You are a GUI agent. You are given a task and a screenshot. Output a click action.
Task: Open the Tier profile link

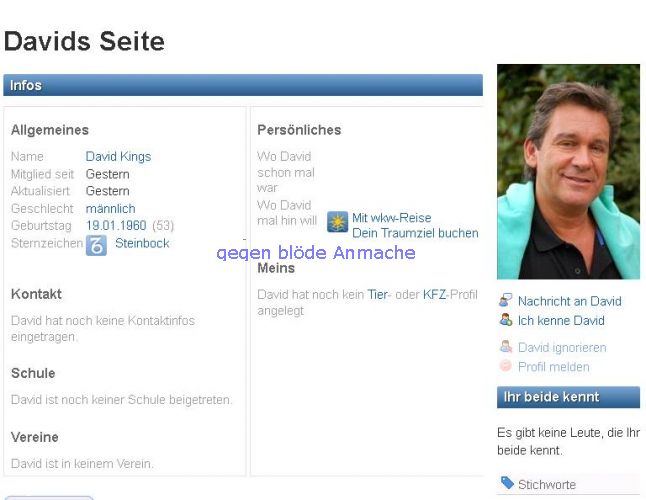point(377,294)
